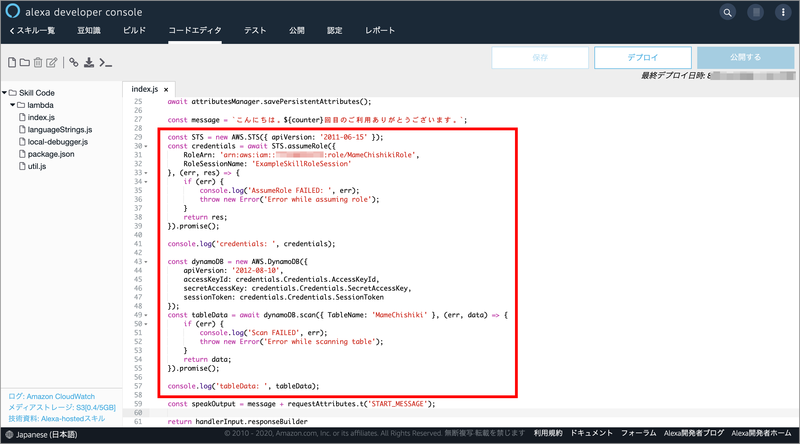Open the vertical three-dot menu in header
The height and width of the screenshot is (444, 800).
click(783, 12)
